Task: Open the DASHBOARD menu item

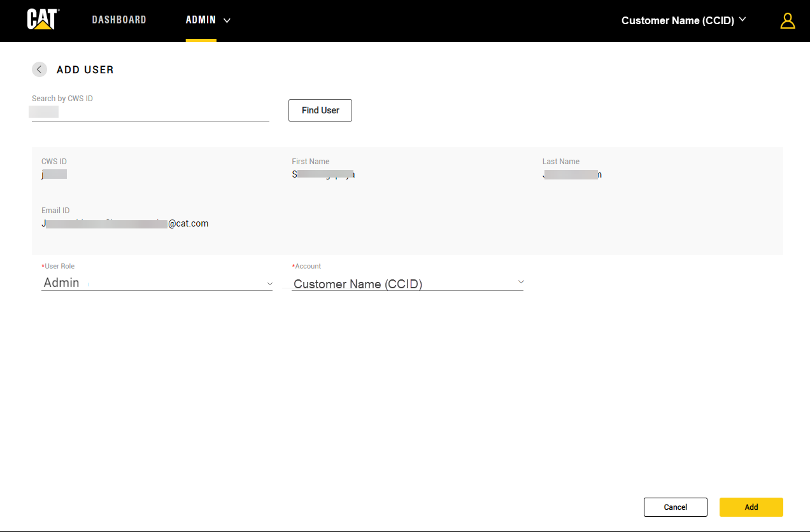Action: pyautogui.click(x=119, y=20)
